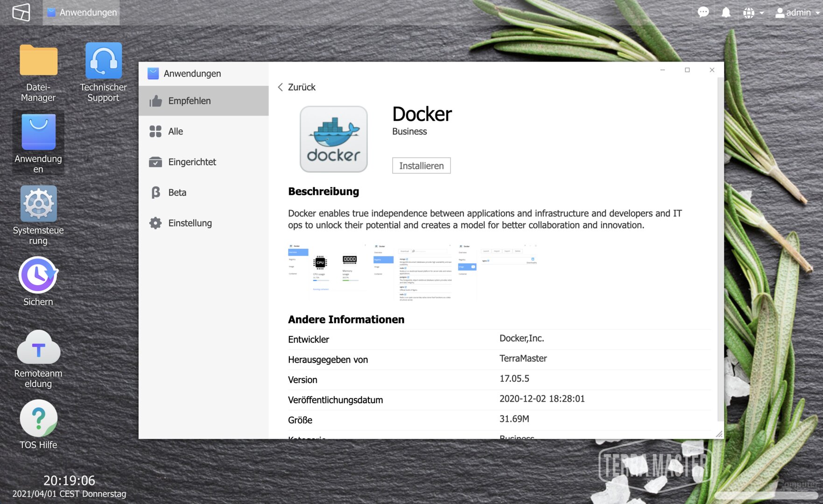Viewport: 823px width, 504px height.
Task: Click the Installieren button
Action: point(421,166)
